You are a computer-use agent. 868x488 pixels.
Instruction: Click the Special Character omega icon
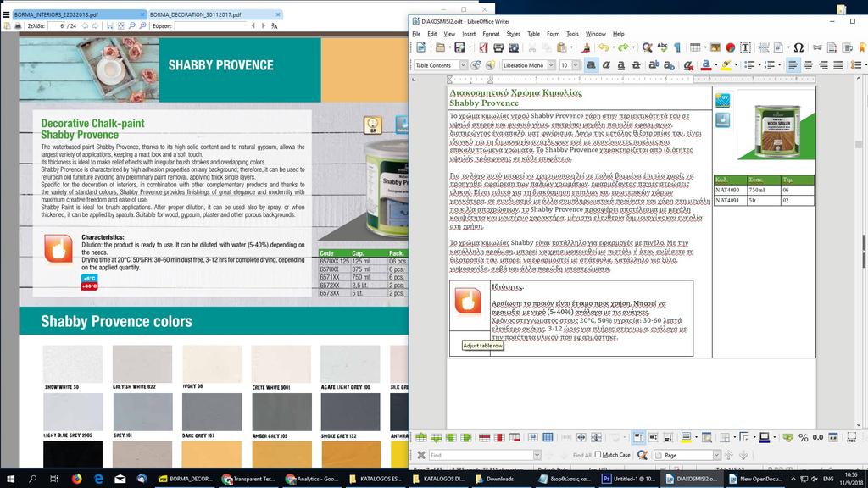click(x=798, y=48)
